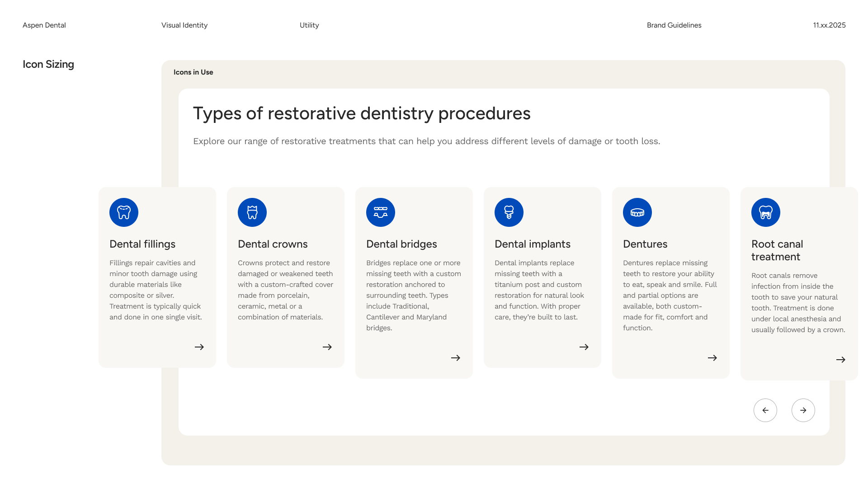Open Dental crowns card arrow
This screenshot has width=868, height=488.
(x=327, y=347)
